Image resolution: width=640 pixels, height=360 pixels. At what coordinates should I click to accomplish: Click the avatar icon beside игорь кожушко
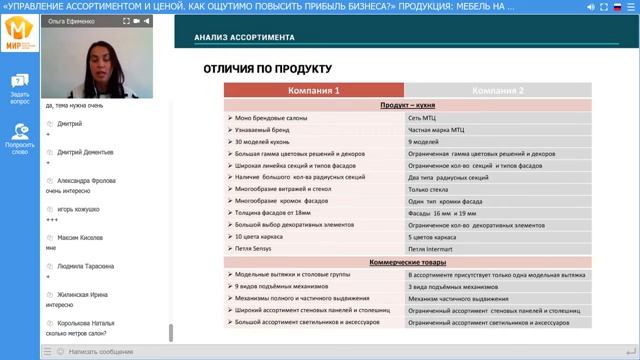[50, 209]
